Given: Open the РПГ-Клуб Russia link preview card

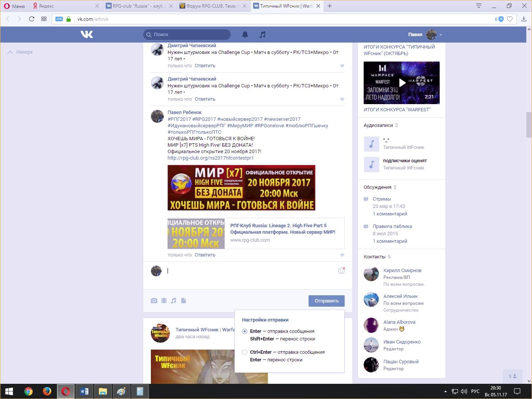Looking at the screenshot, I should pyautogui.click(x=256, y=233).
